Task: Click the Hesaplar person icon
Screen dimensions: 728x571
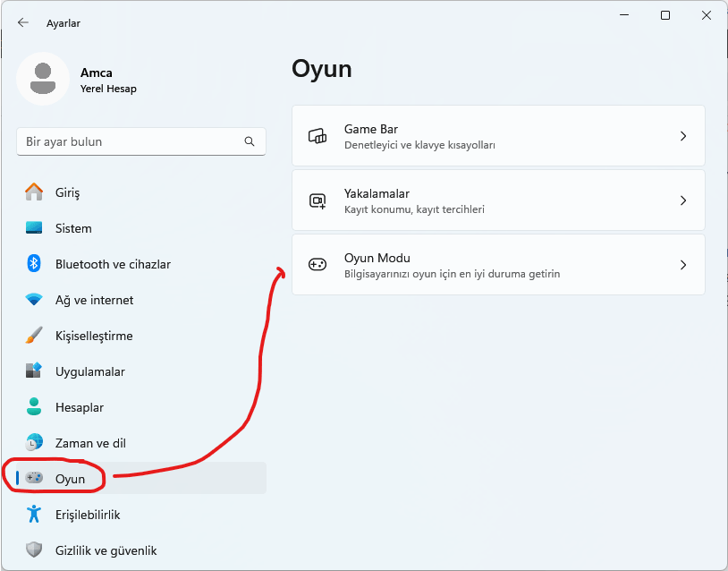Action: (x=34, y=406)
